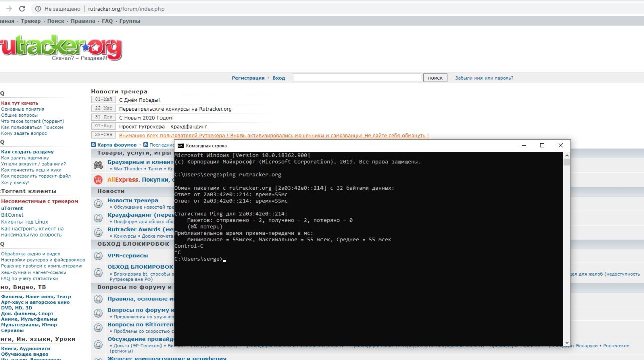Click the Command Prompt title bar icon
The image size is (644, 360).
coord(180,145)
